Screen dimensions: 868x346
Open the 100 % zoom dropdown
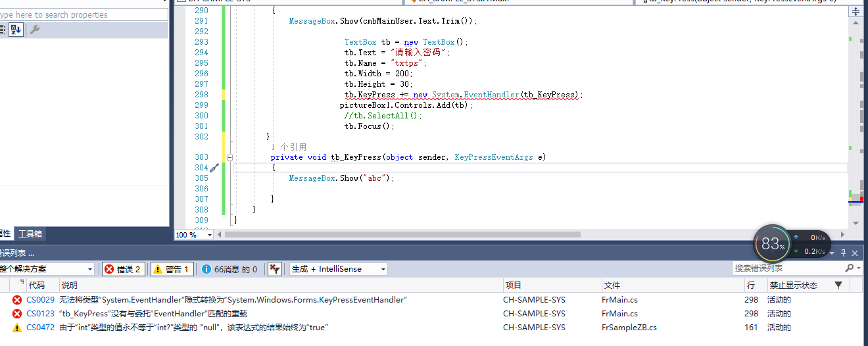[x=210, y=235]
